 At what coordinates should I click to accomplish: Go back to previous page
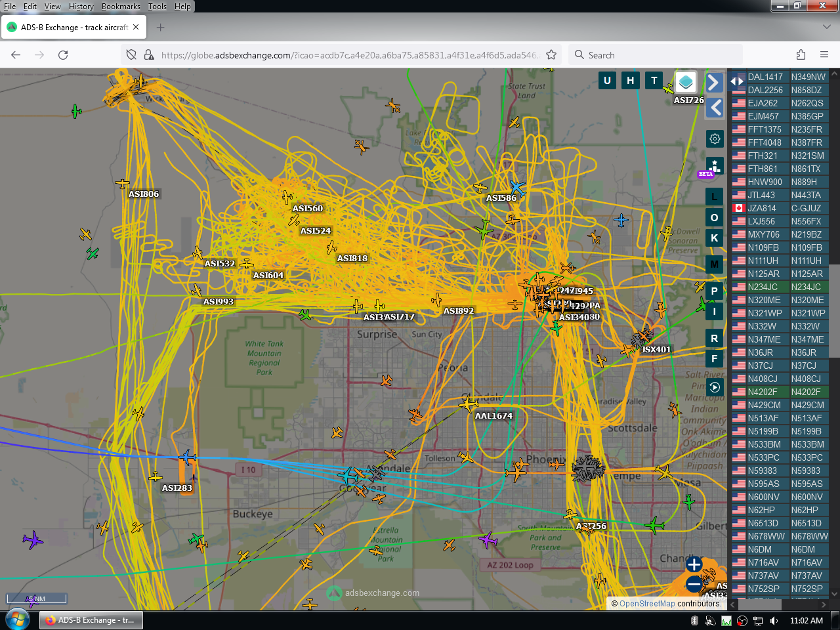pos(16,55)
